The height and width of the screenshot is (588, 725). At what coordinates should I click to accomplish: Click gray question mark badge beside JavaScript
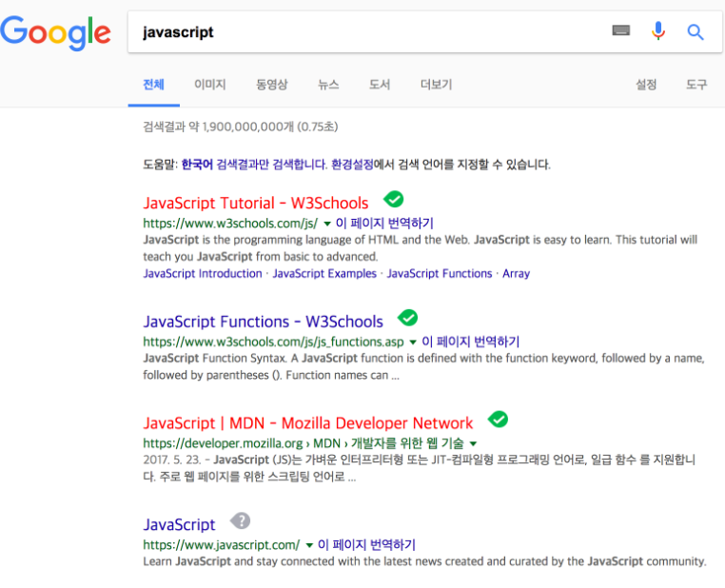click(x=241, y=520)
